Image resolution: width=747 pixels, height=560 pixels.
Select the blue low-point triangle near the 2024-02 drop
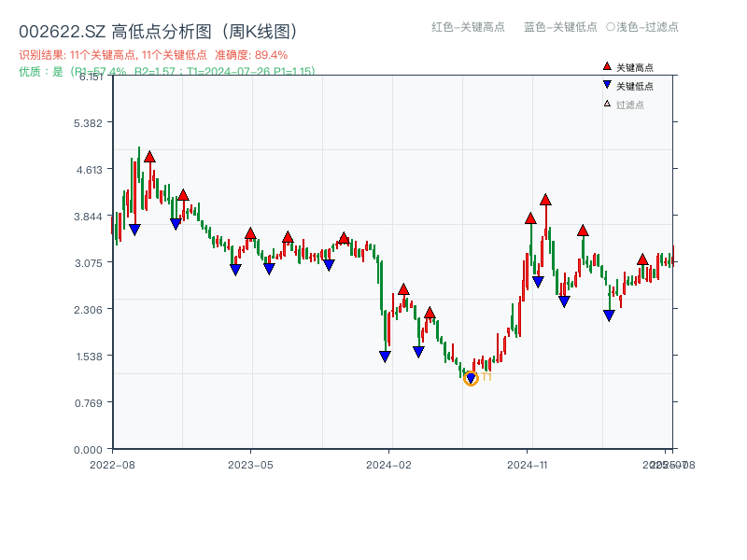coord(384,355)
